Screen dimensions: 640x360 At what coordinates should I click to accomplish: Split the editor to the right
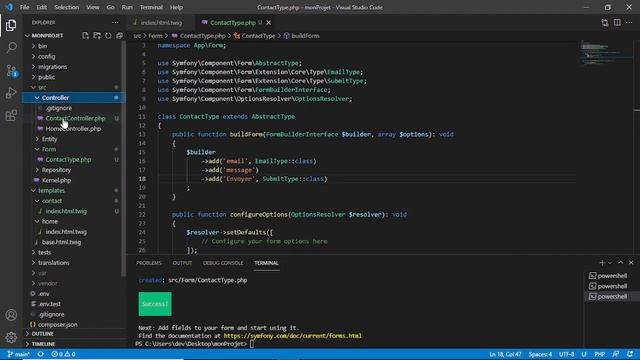[x=617, y=23]
